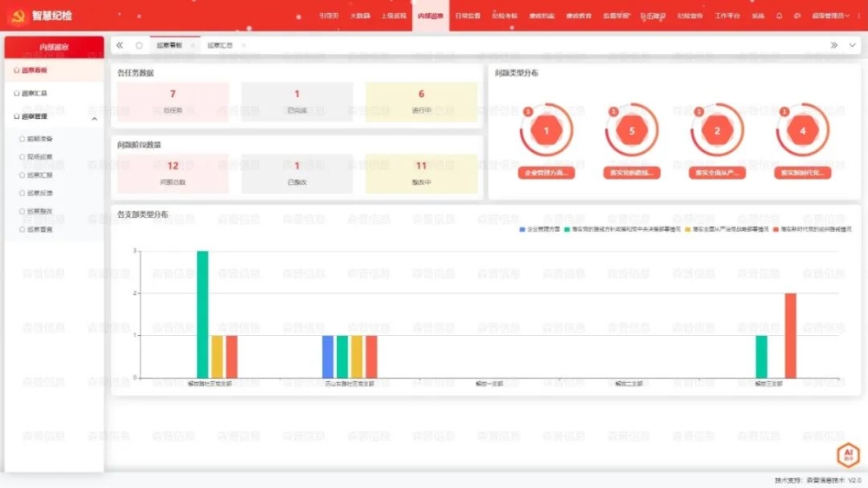Toggle the blue 企业管理方面 legend series
Screen dimensions: 868x488
pos(540,229)
